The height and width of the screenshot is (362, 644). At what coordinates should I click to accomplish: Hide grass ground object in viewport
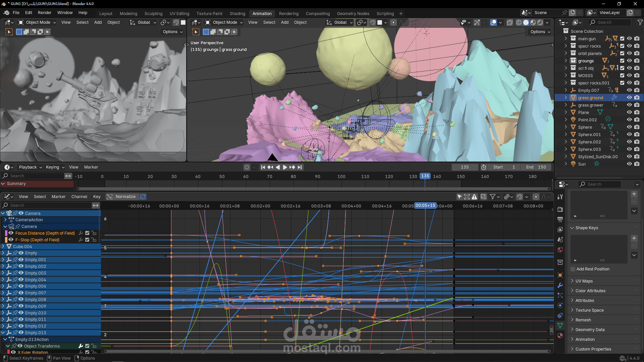point(629,98)
